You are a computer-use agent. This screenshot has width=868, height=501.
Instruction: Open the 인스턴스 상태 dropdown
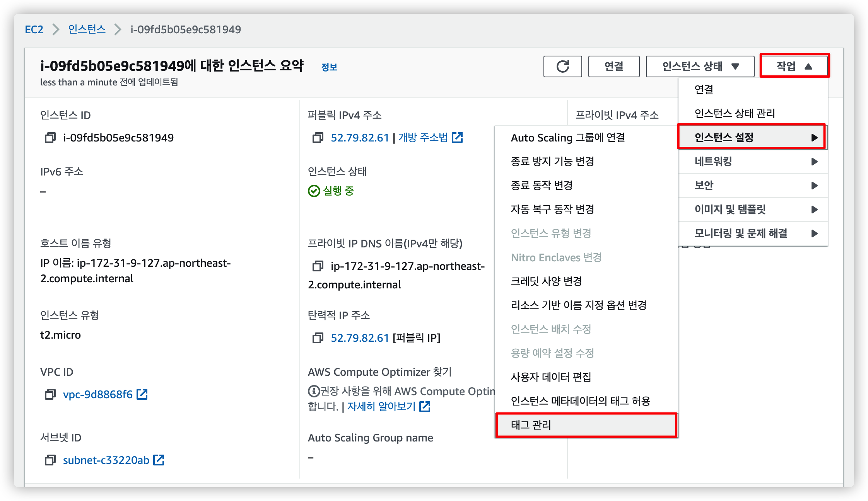[x=700, y=66]
